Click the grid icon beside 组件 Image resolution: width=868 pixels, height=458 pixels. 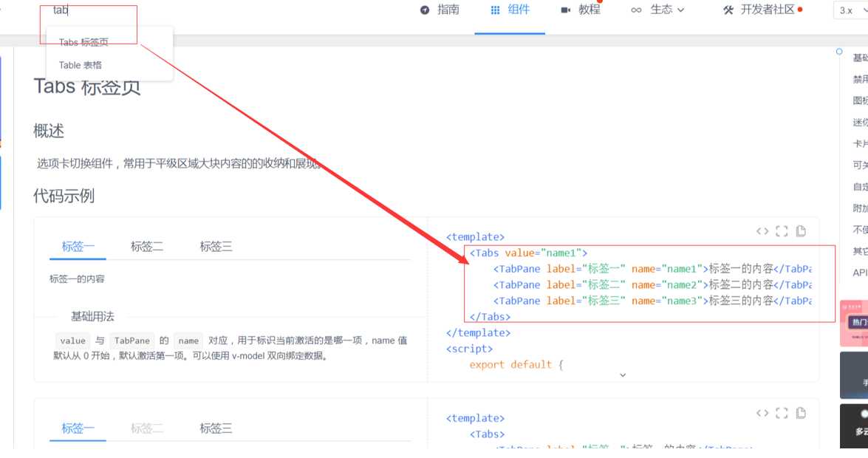pos(495,10)
